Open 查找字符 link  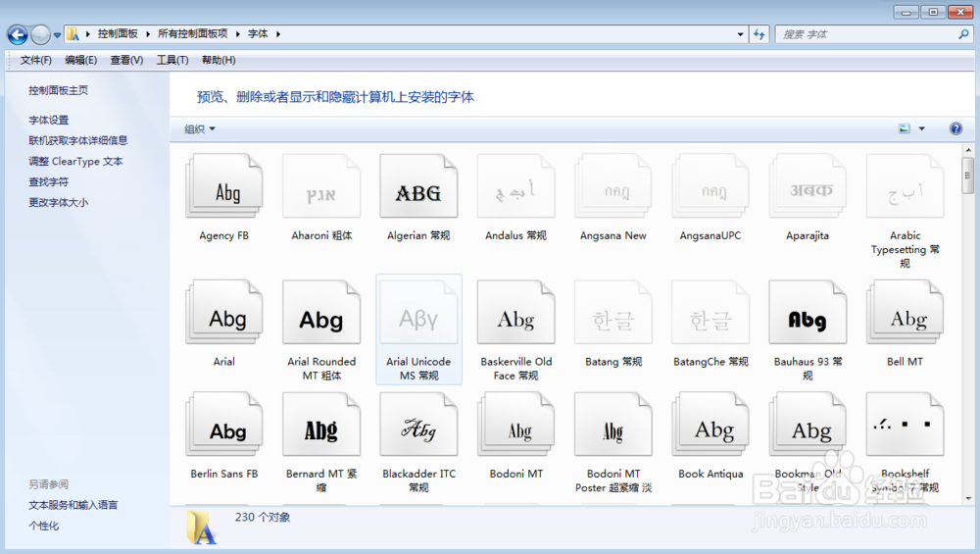[x=48, y=182]
